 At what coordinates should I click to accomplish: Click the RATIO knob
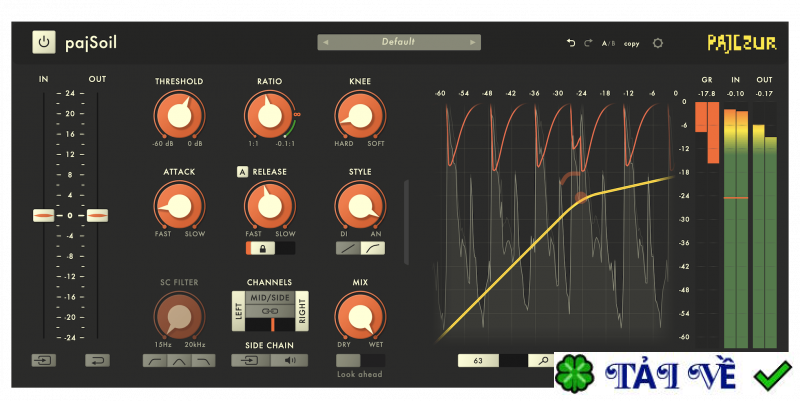pos(269,115)
